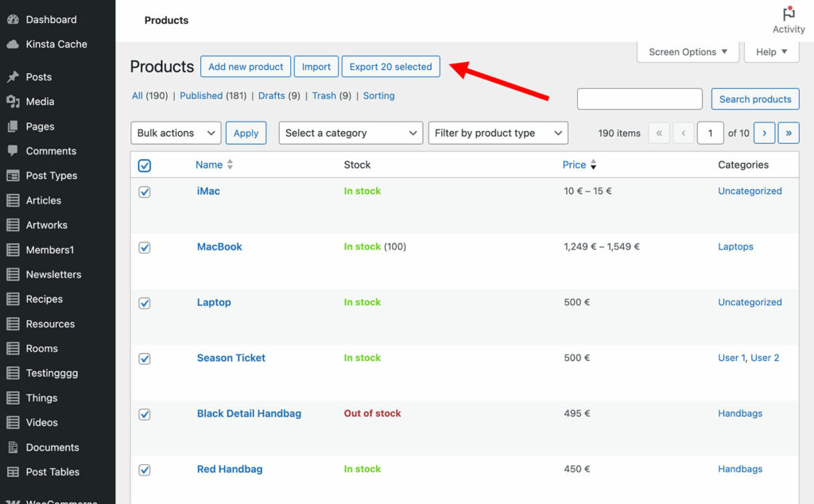The width and height of the screenshot is (814, 504).
Task: Click the "1,249 € – 1,549 €" price
Action: point(602,246)
